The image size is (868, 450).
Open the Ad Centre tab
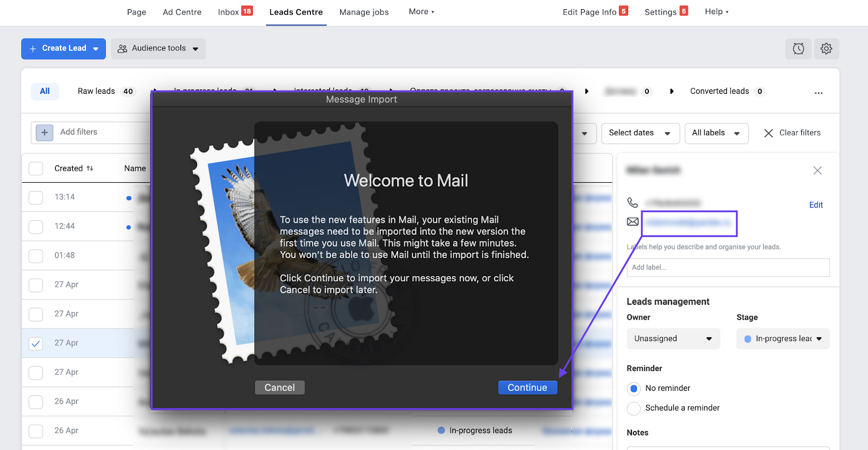pos(182,12)
